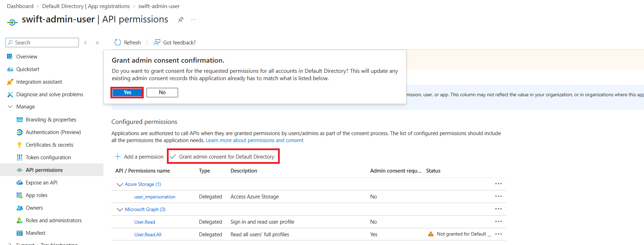Open Quickstart in the sidebar menu
Screen dimensions: 644x245
tap(28, 69)
